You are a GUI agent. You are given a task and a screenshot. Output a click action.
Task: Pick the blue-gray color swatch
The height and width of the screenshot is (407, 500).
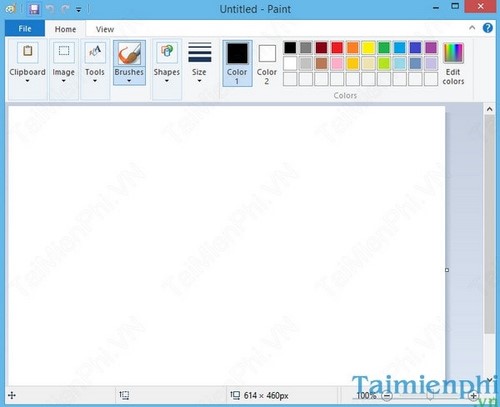pyautogui.click(x=415, y=63)
